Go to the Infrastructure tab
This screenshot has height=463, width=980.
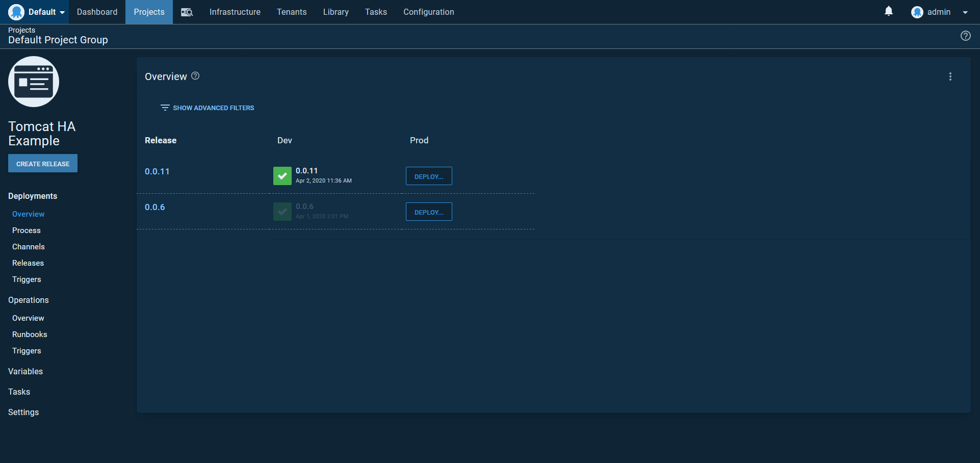[235, 12]
